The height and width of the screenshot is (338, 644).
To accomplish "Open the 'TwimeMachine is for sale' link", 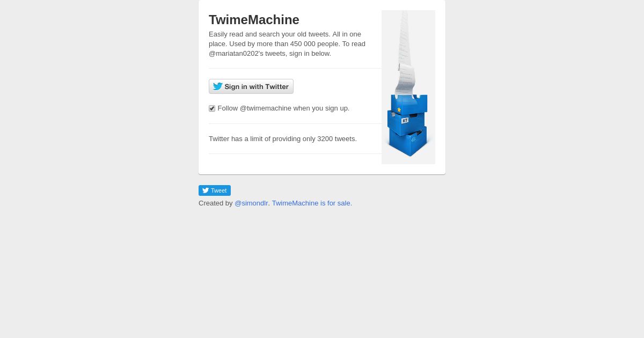I will [311, 203].
